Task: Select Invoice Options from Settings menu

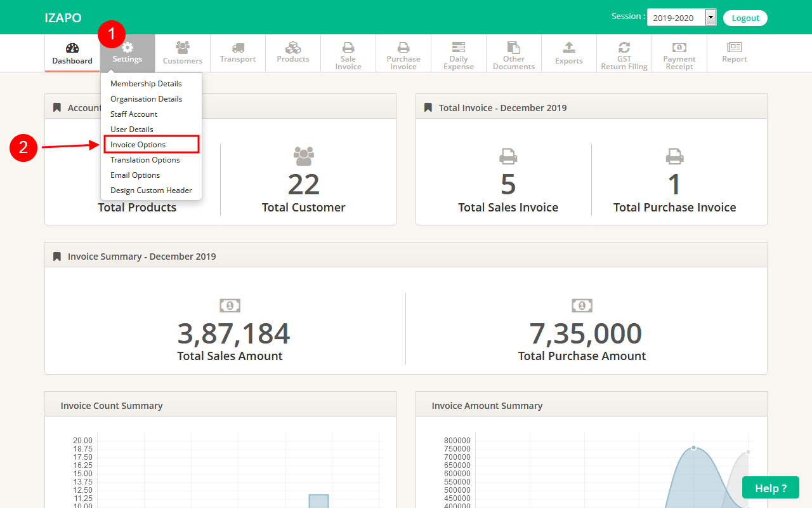Action: click(138, 145)
